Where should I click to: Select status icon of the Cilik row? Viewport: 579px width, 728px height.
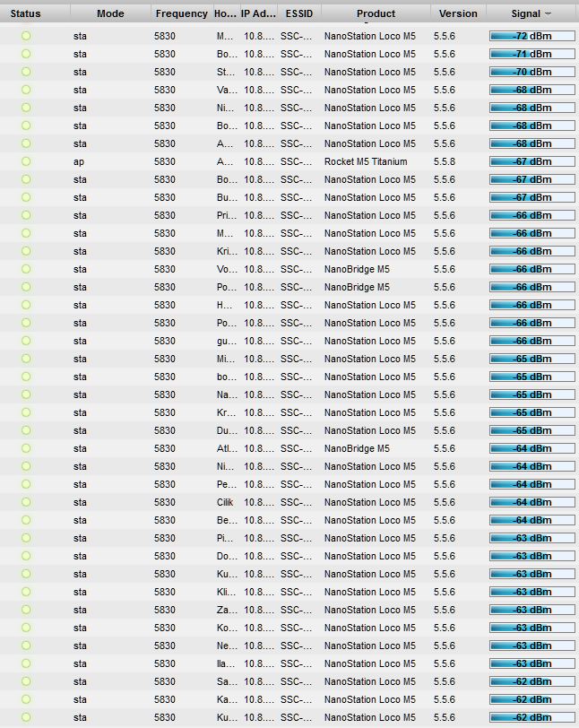point(26,502)
